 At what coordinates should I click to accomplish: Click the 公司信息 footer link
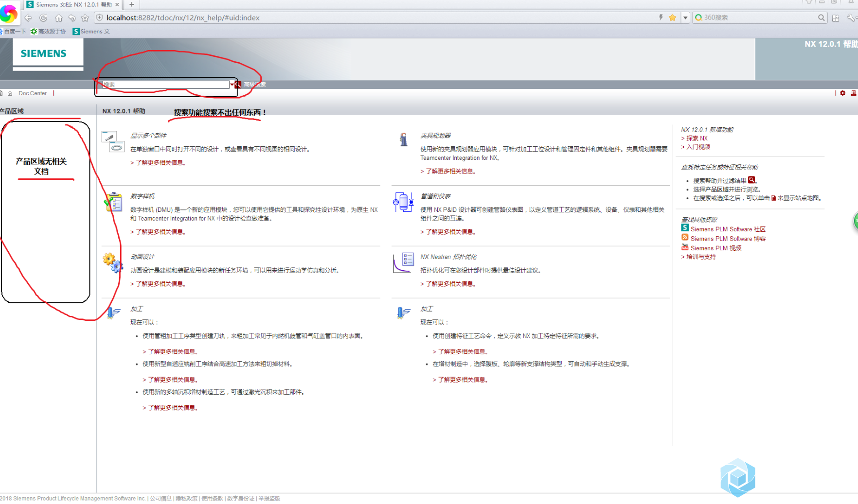click(161, 498)
